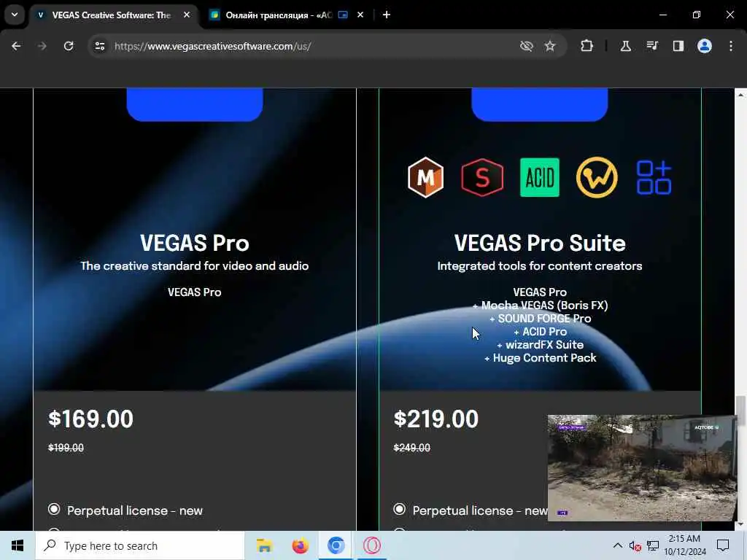
Task: Open Chrome Labs flask icon
Action: [x=625, y=46]
